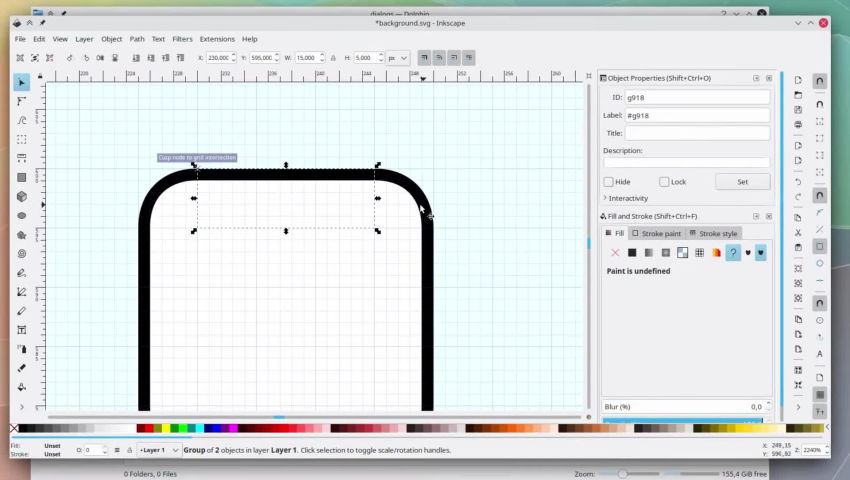850x480 pixels.
Task: Expand the Interactivity section
Action: pyautogui.click(x=626, y=198)
